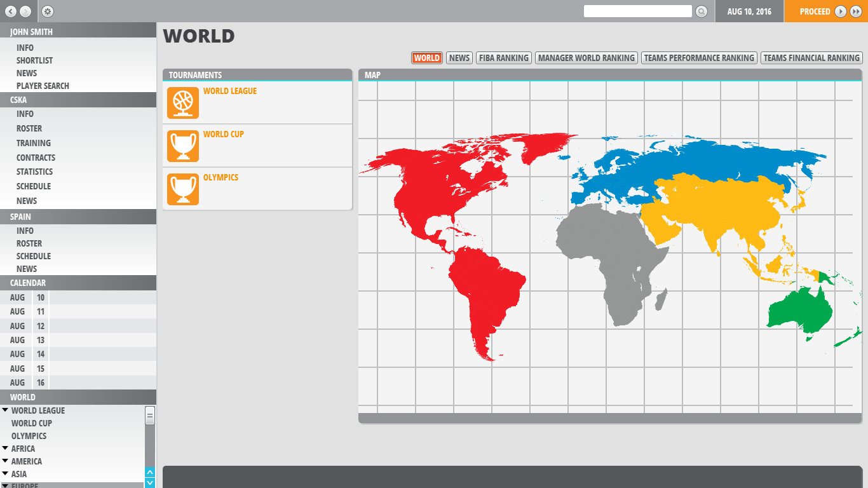Collapse the EUROPE section triangle

(6, 485)
